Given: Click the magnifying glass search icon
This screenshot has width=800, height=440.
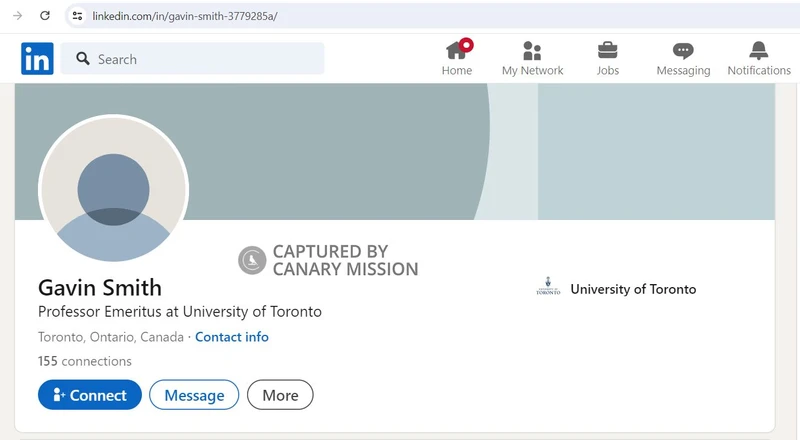Looking at the screenshot, I should (x=83, y=59).
